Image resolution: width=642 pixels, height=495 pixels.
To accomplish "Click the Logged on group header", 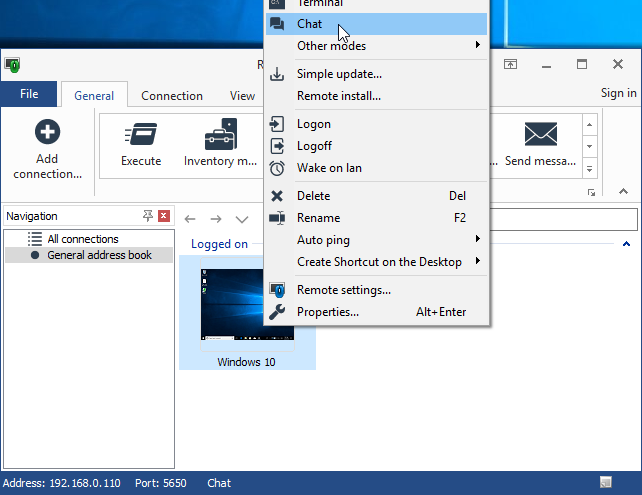I will click(219, 244).
